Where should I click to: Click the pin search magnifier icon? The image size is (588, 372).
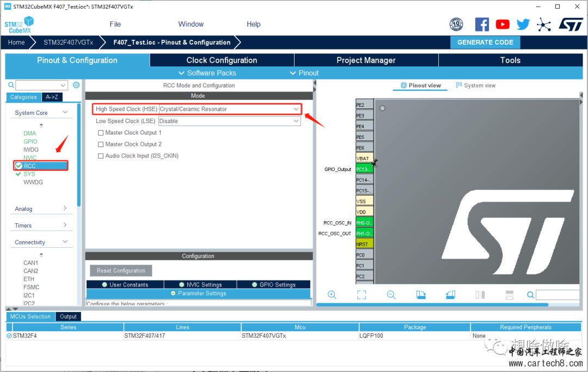click(x=531, y=295)
